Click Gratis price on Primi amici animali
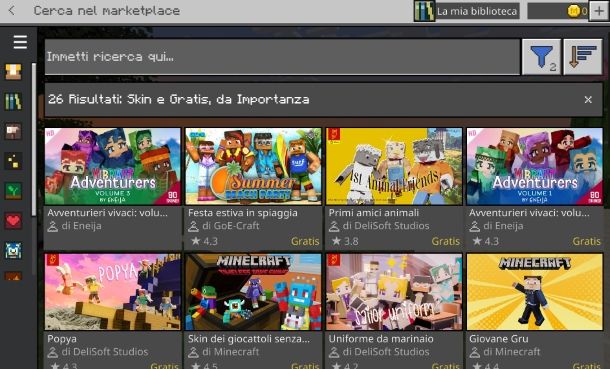610x369 pixels. [x=446, y=241]
